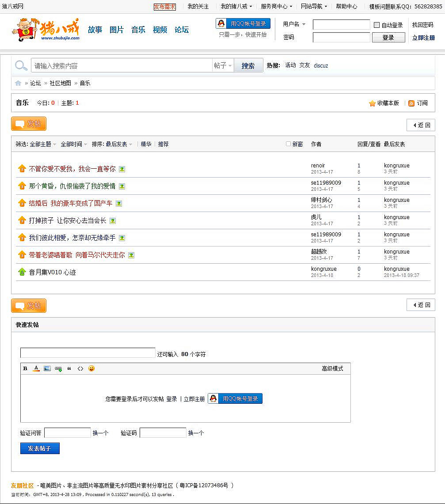The image size is (445, 504).
Task: Click 登录 button in header
Action: [x=388, y=38]
